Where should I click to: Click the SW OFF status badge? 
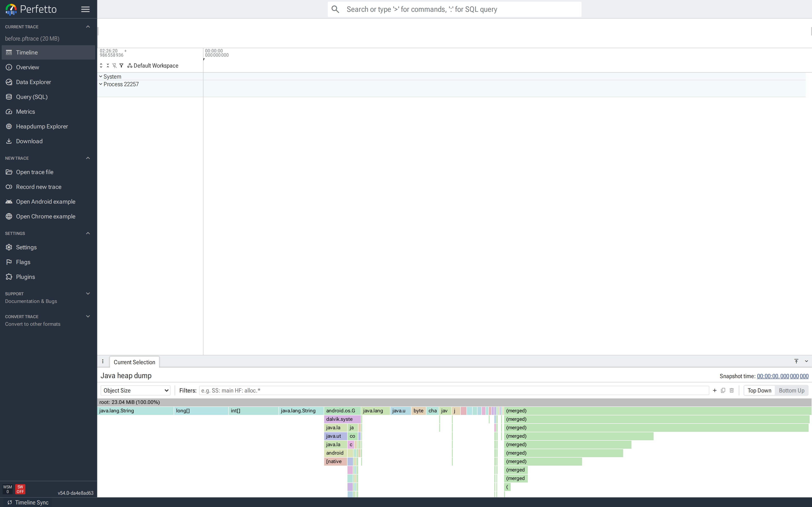(x=21, y=489)
